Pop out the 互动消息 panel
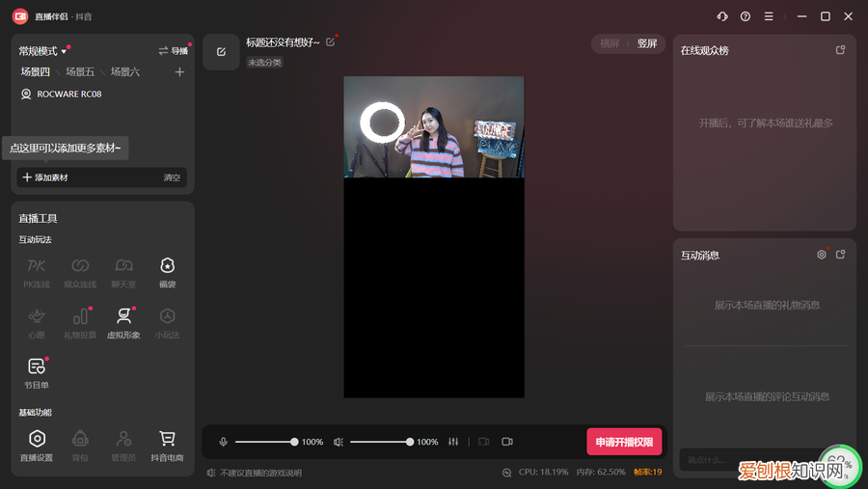 tap(840, 255)
